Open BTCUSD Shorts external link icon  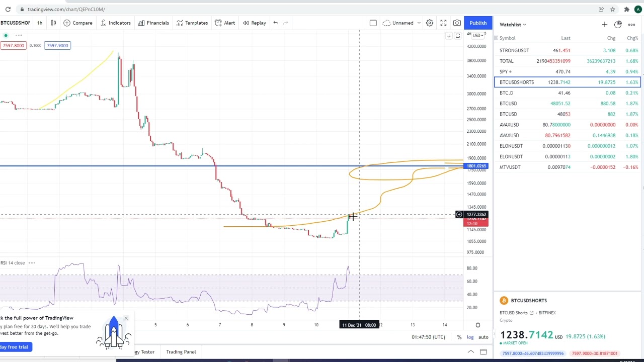(x=531, y=313)
